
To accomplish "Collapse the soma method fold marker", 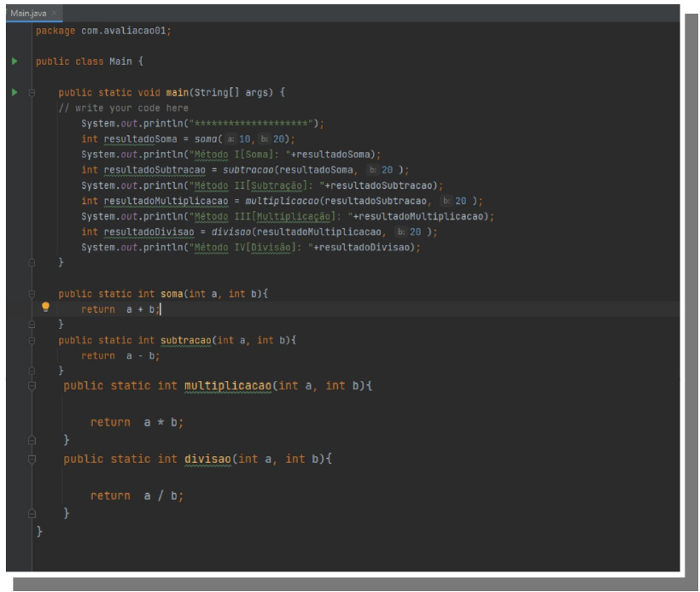I will coord(32,293).
